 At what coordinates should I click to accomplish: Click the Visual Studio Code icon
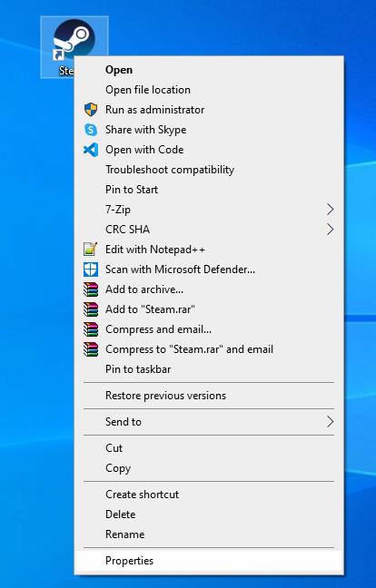coord(91,150)
